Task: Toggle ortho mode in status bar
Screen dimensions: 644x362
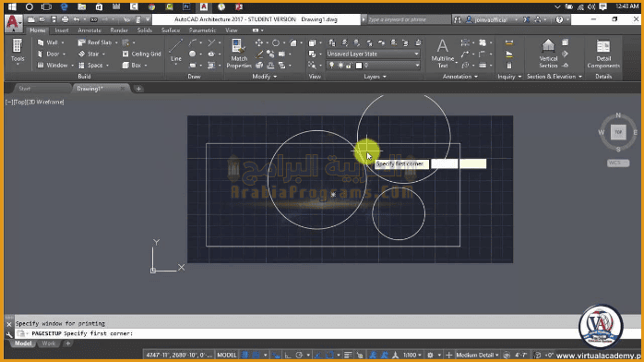Action: (288, 355)
